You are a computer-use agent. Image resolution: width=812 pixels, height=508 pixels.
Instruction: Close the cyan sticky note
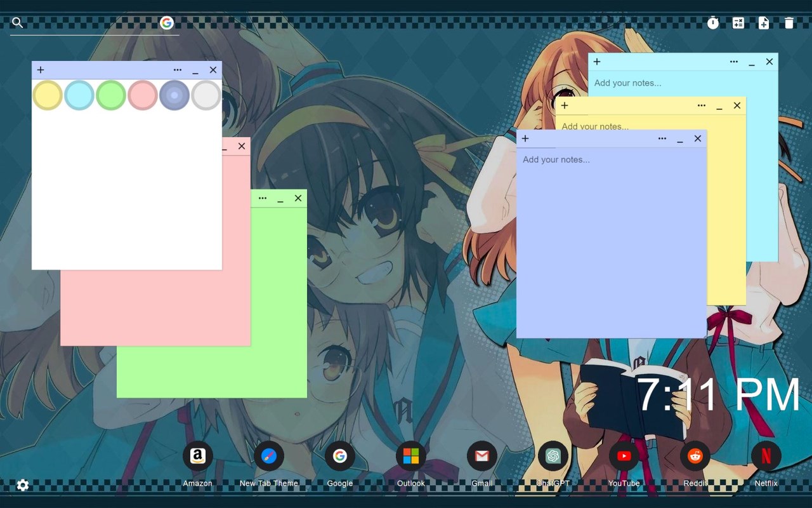click(x=769, y=62)
